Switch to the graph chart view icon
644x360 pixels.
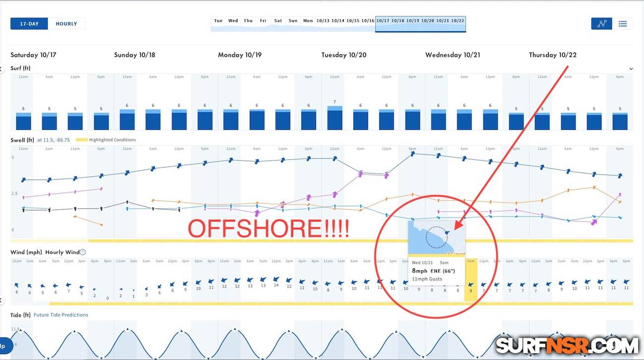(x=601, y=23)
